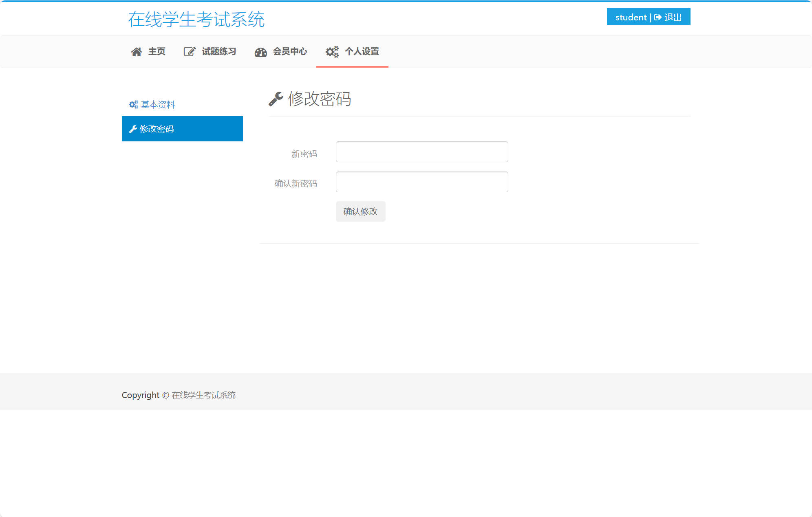This screenshot has height=517, width=812.
Task: Select the pencil icon next to 试题练习
Action: (189, 51)
